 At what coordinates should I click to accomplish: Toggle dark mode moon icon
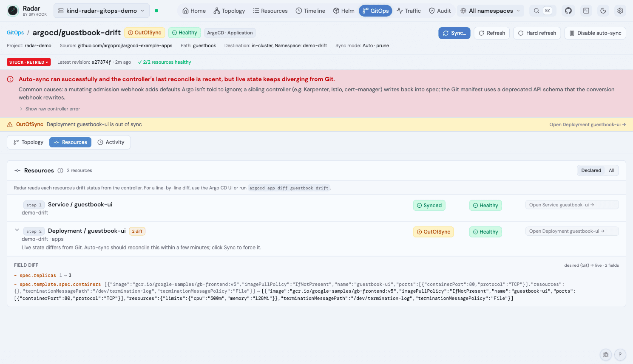click(603, 11)
